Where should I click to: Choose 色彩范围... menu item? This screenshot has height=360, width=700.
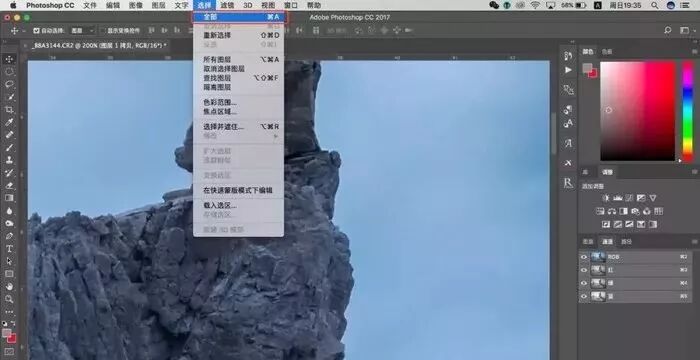(238, 103)
